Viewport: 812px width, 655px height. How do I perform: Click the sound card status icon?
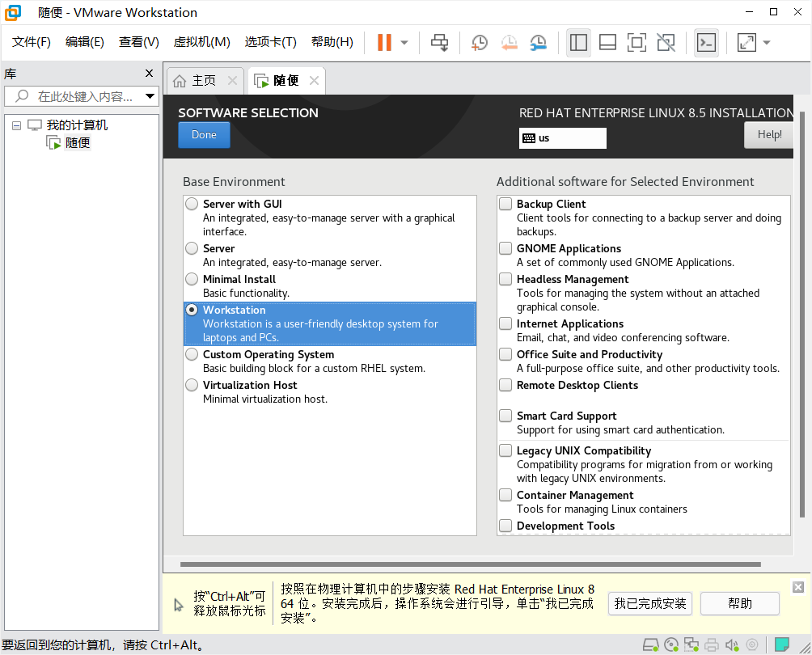[x=732, y=644]
